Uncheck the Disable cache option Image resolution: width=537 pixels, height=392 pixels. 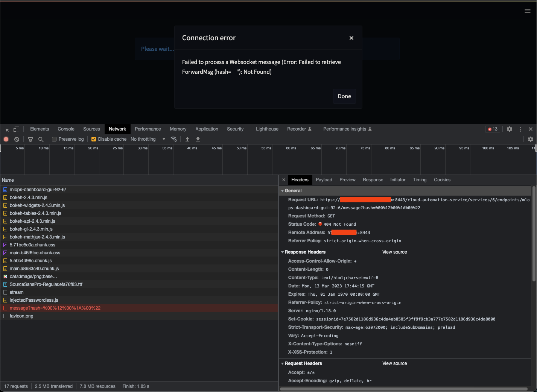point(93,139)
